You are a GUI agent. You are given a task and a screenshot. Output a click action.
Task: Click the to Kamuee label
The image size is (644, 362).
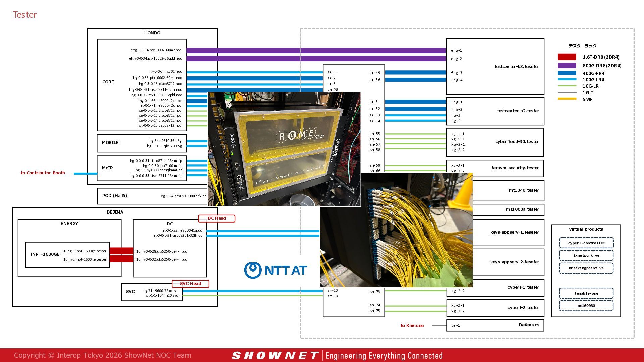tap(412, 326)
